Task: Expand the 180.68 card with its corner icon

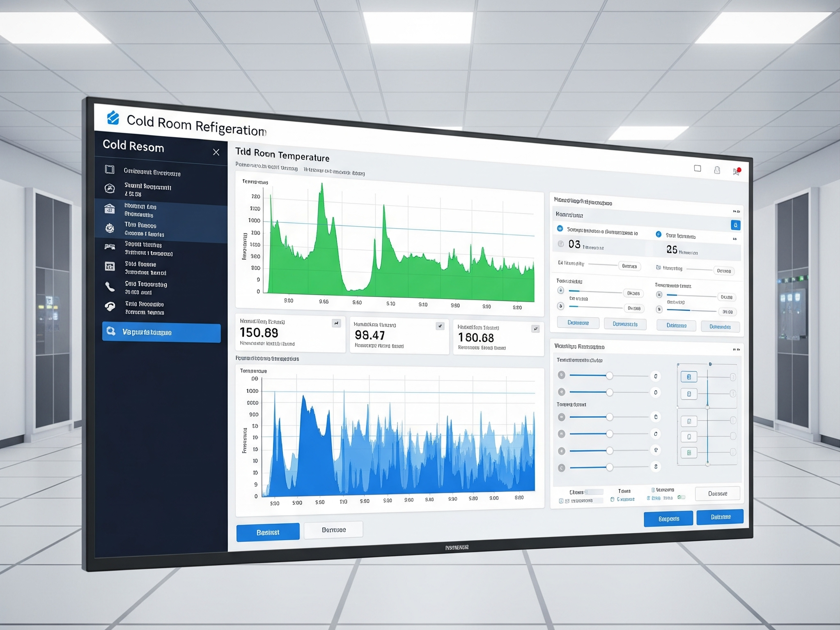Action: point(535,329)
